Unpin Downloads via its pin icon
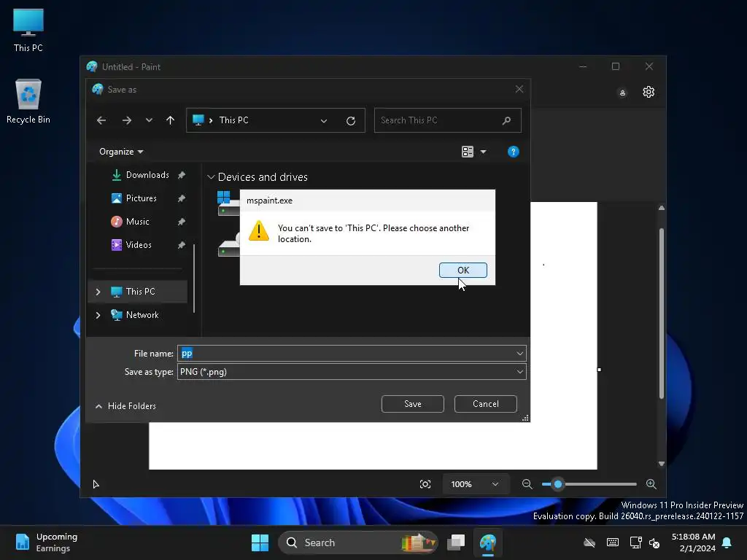 click(182, 175)
